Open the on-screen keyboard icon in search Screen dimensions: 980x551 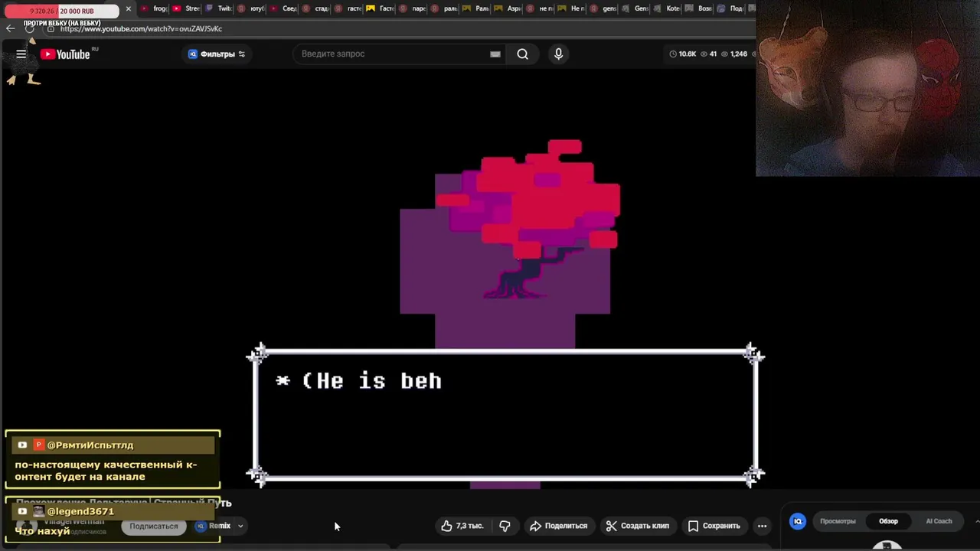495,54
